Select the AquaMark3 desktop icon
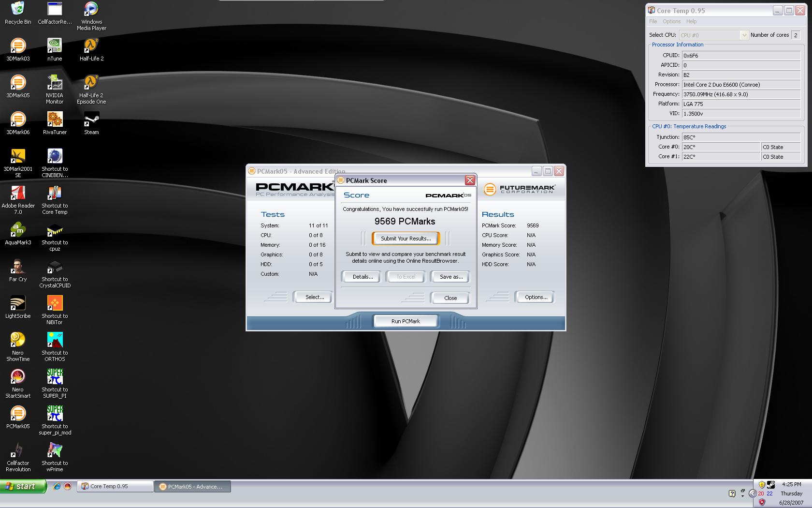The image size is (812, 508). (x=18, y=233)
